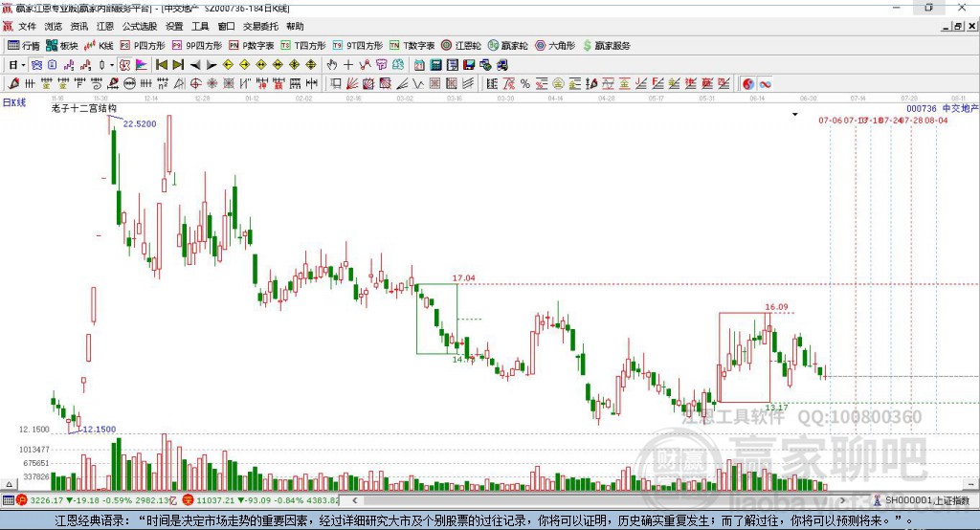Viewport: 980px width, 530px height.
Task: Open the 江恩 menu
Action: [x=105, y=26]
